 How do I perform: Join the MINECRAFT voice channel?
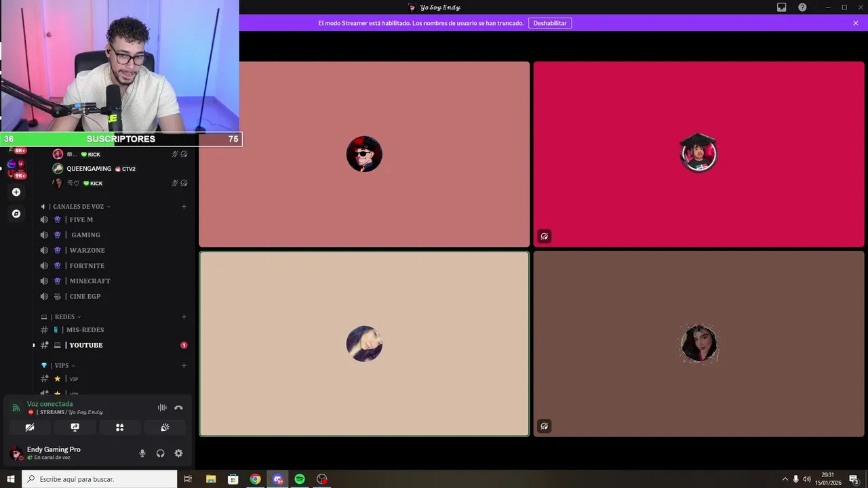point(113,281)
